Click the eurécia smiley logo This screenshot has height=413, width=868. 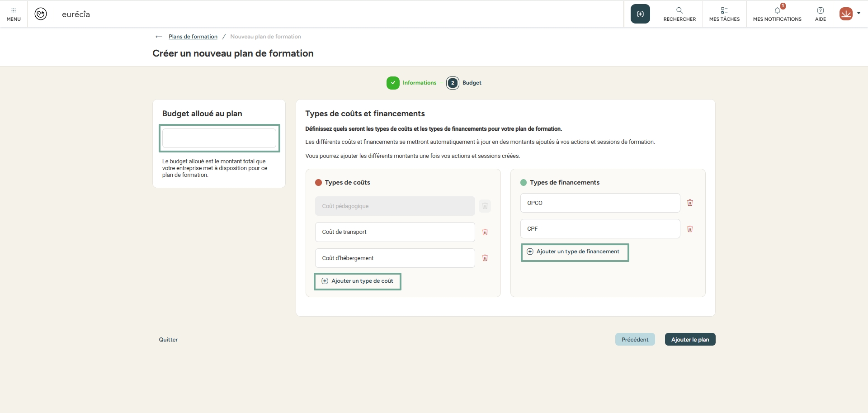41,14
